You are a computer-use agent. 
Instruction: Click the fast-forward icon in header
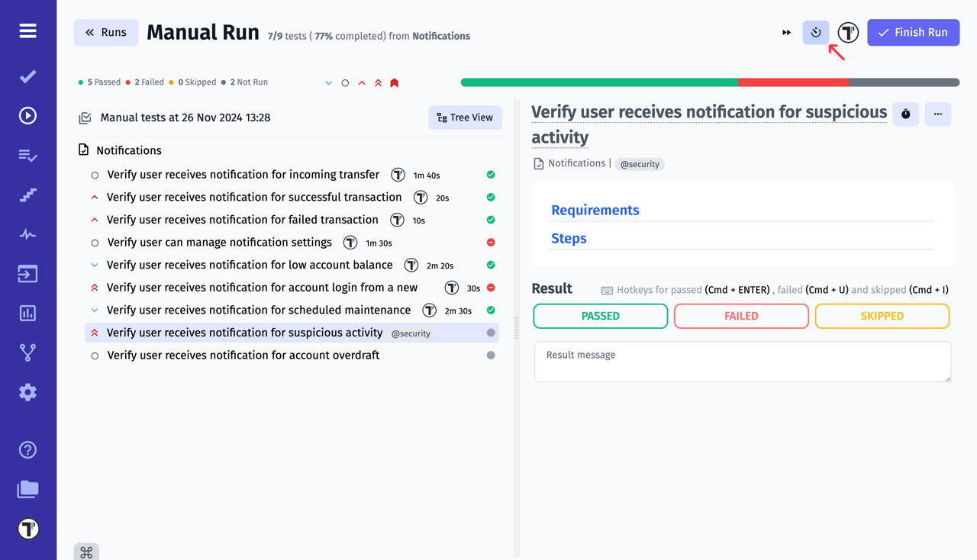(786, 33)
